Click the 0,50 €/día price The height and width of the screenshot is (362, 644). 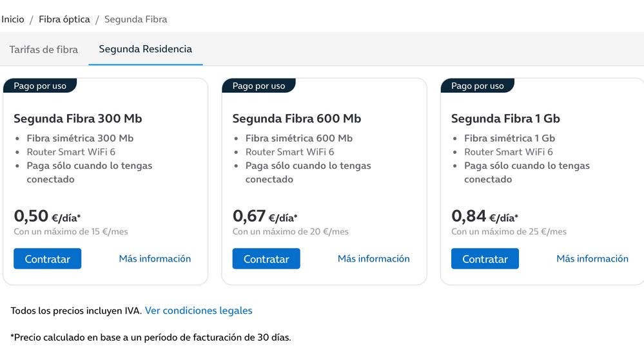coord(47,216)
